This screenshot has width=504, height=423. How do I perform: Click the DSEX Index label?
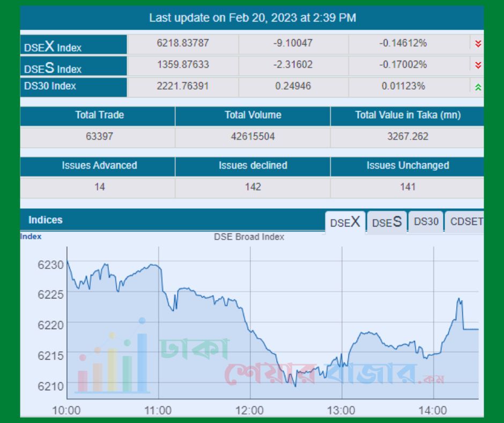53,47
